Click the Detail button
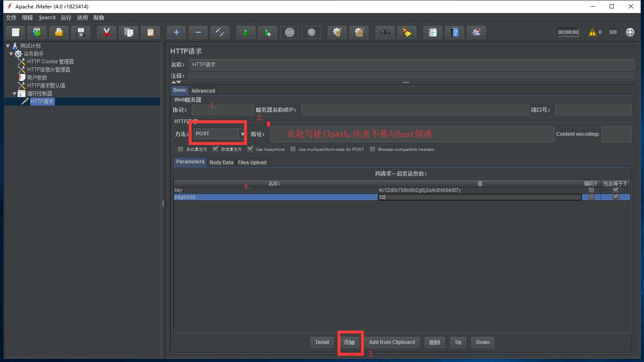 (322, 342)
